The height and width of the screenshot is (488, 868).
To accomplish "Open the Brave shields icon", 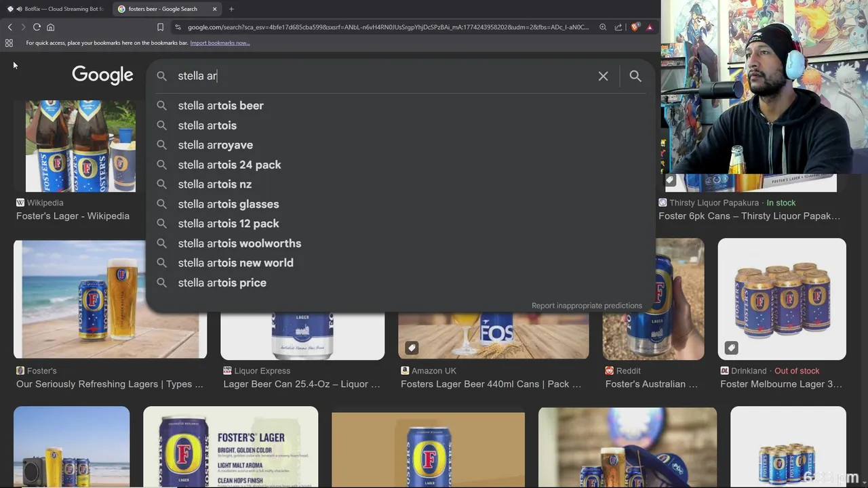I will [x=635, y=27].
